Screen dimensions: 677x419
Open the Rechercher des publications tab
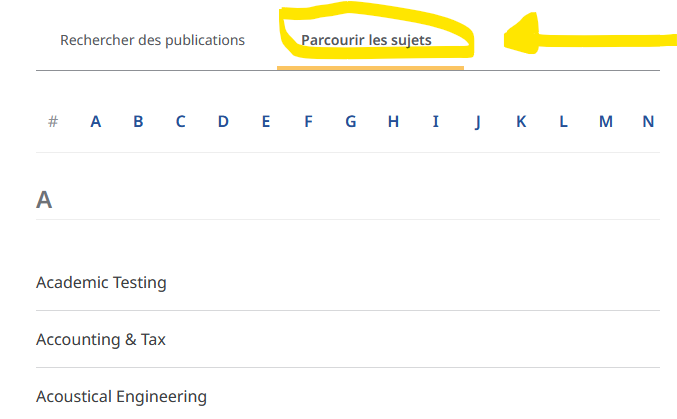[x=152, y=41]
